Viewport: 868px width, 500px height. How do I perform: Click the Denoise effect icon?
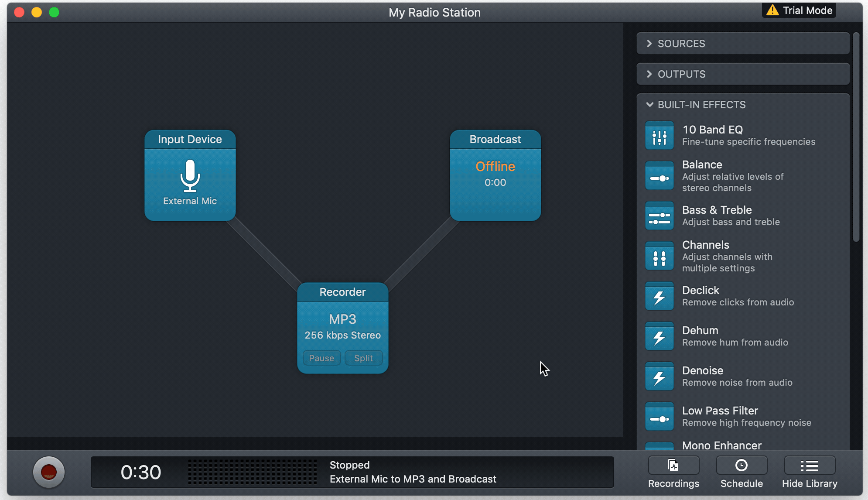click(x=659, y=377)
